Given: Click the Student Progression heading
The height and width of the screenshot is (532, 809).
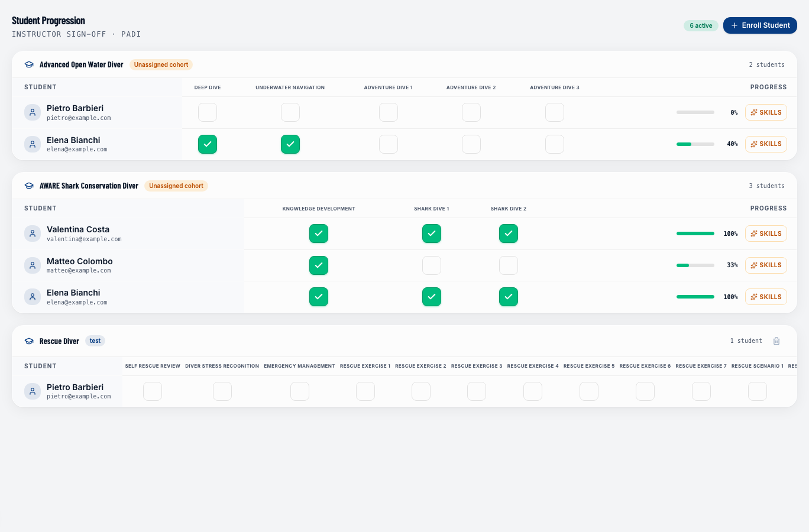Looking at the screenshot, I should (48, 21).
